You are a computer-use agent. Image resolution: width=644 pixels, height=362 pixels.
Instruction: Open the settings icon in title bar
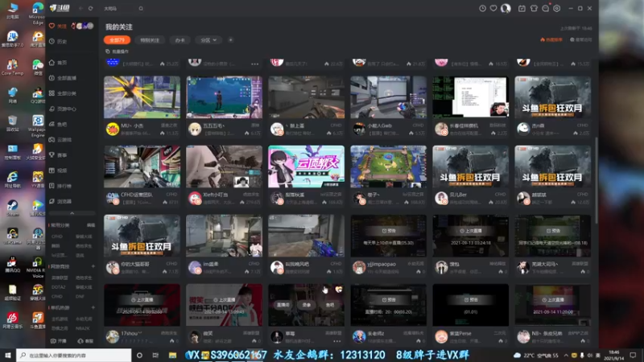point(556,8)
